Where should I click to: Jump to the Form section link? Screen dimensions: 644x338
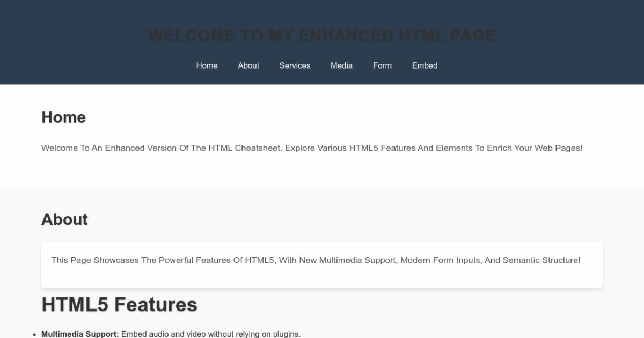382,65
